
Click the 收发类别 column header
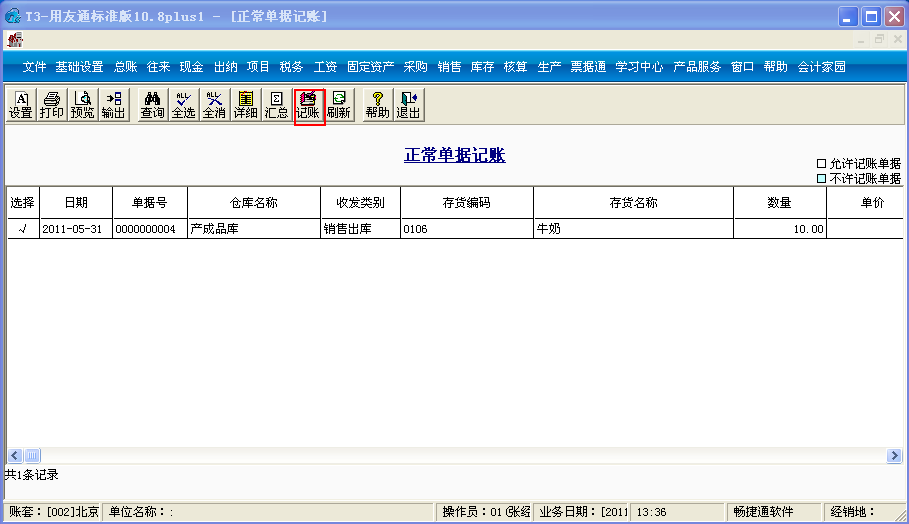[x=361, y=203]
